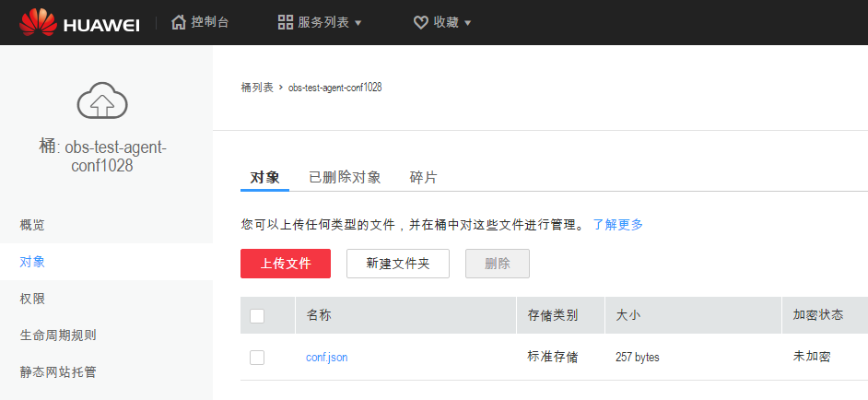
Task: Check the box for conf.json
Action: tap(257, 358)
